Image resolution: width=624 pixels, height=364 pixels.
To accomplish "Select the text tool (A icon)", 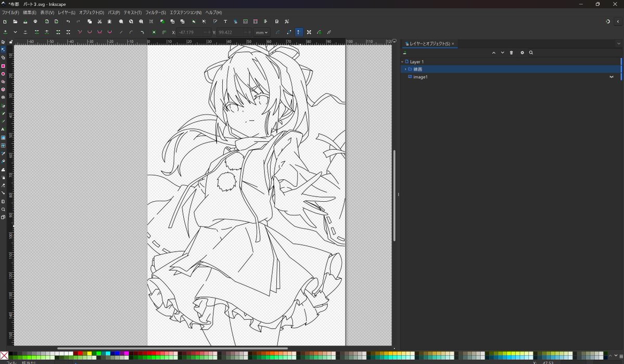I will click(x=3, y=129).
